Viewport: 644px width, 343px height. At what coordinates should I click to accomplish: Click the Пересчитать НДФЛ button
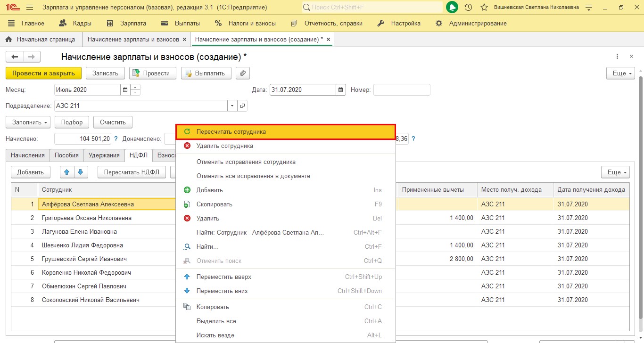[132, 172]
